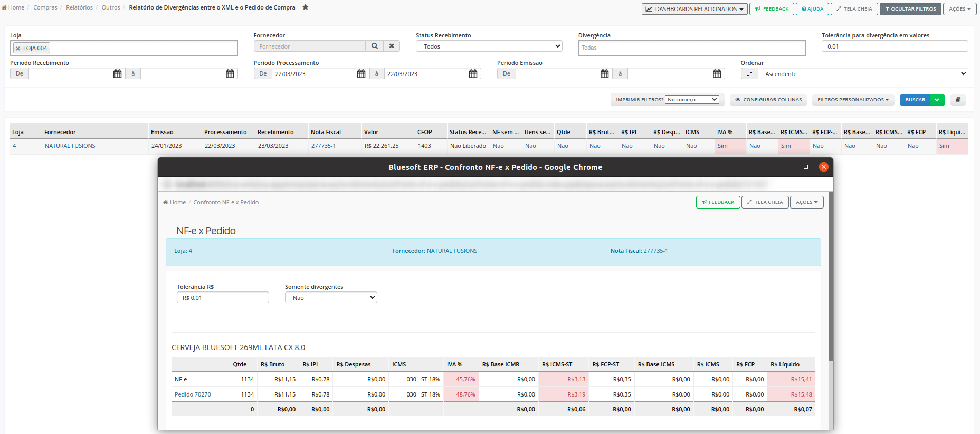The width and height of the screenshot is (980, 434).
Task: Click the favorite star icon beside report title
Action: 305,7
